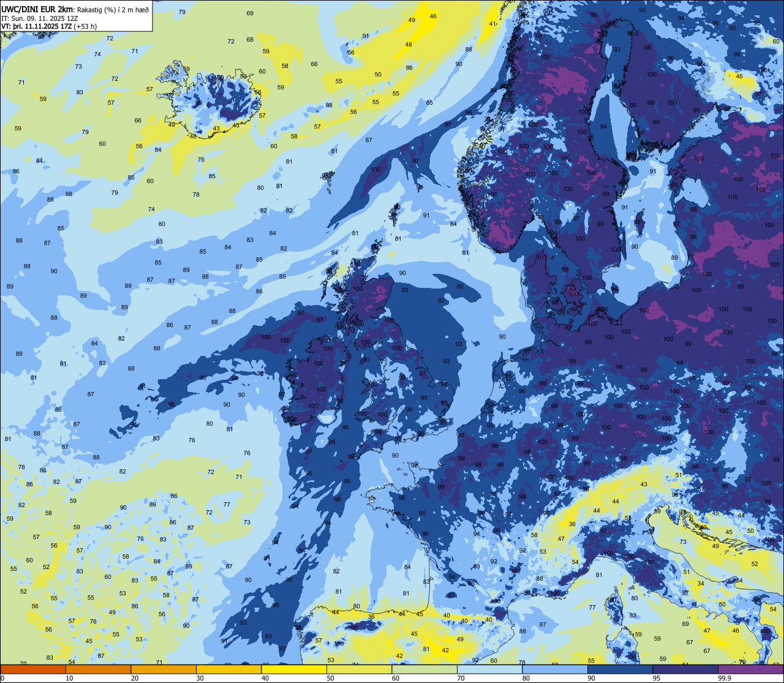Pick the pale yellow 50–60 legend segment
This screenshot has height=683, width=784.
(359, 669)
